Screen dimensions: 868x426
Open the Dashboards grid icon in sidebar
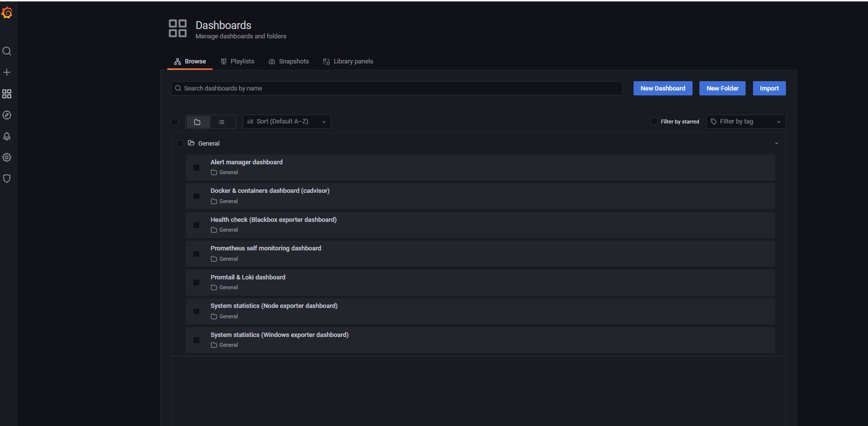(7, 94)
